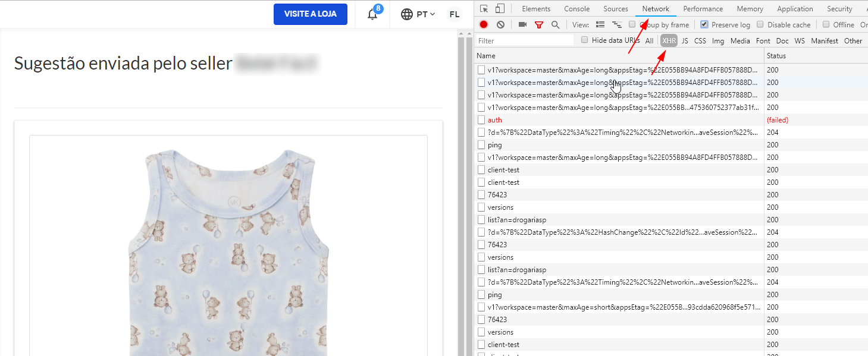Stop recording network log (red dot)
The height and width of the screenshot is (356, 868).
click(x=484, y=25)
